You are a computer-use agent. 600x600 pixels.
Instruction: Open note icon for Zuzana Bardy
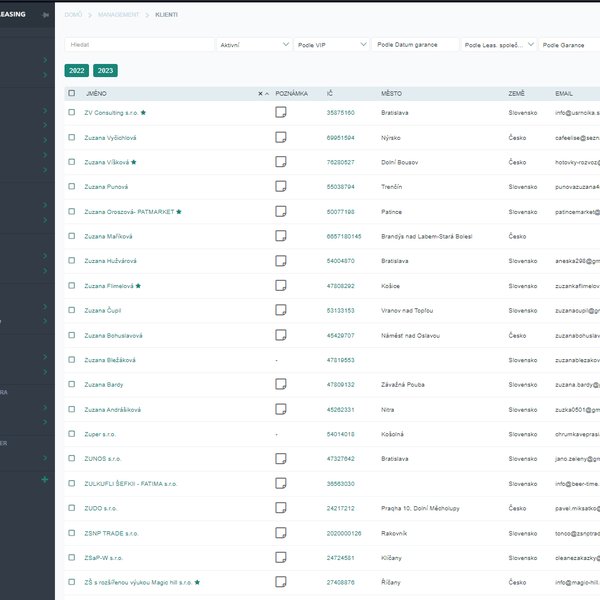pos(281,384)
